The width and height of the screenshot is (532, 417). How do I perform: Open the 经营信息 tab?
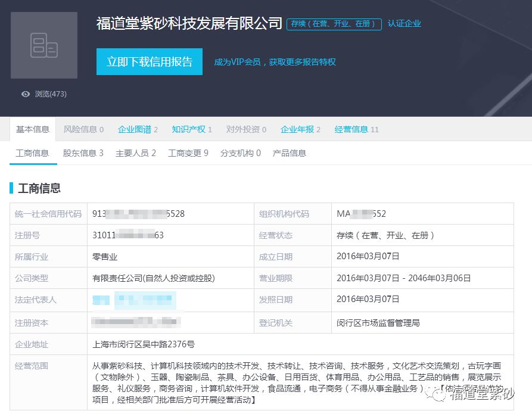tap(357, 129)
